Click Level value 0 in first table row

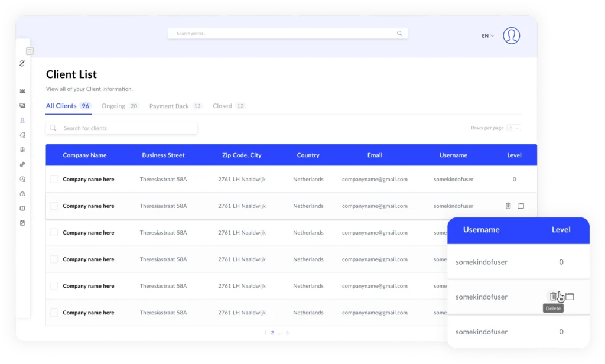click(x=515, y=179)
